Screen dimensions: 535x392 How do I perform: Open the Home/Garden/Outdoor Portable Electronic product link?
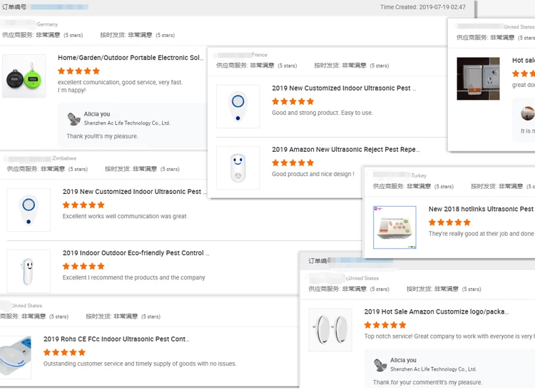click(x=131, y=58)
